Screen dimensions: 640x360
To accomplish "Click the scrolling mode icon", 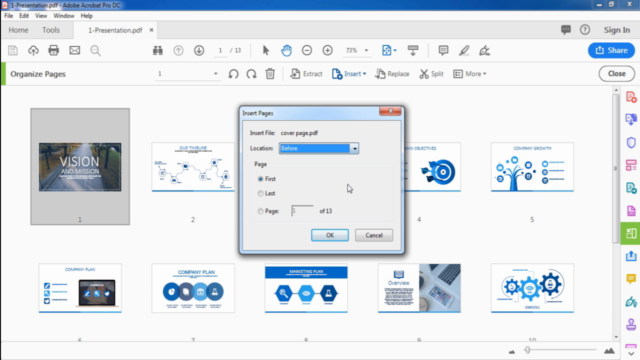I will pyautogui.click(x=413, y=50).
